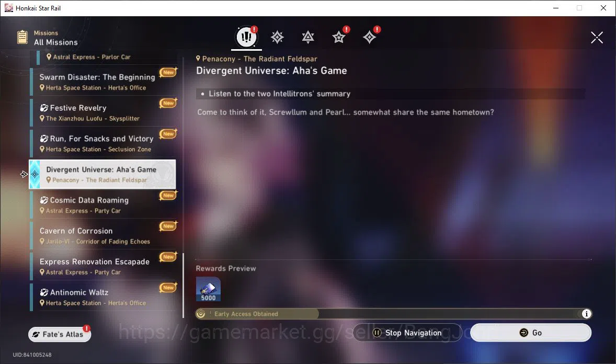Click the pause icon in Stop Navigation
Screen dimensions: 616x364
377,333
